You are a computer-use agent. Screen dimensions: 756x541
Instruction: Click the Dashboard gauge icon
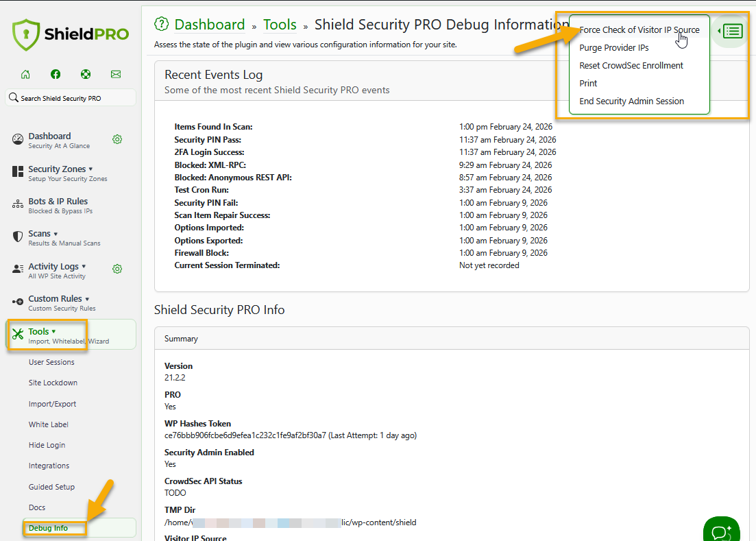click(18, 139)
